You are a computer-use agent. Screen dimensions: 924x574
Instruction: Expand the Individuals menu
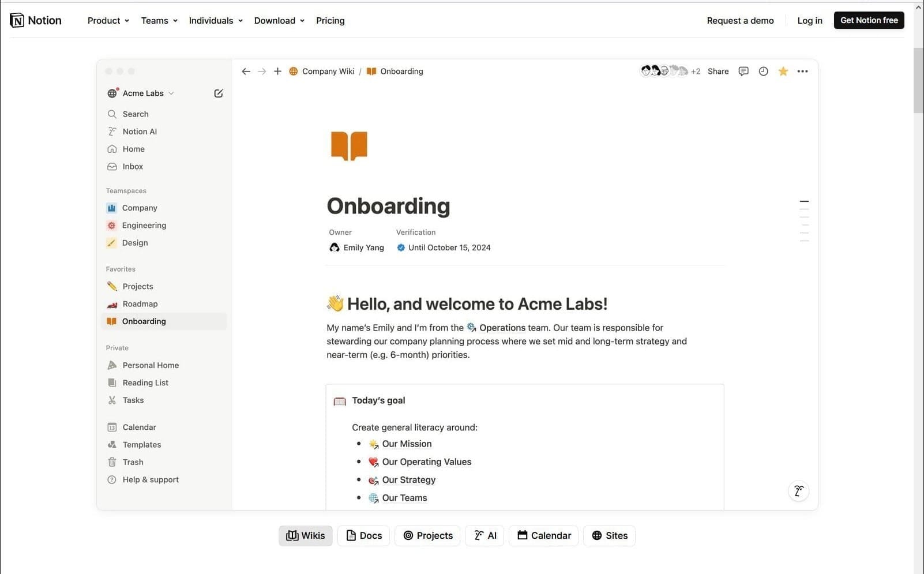216,21
